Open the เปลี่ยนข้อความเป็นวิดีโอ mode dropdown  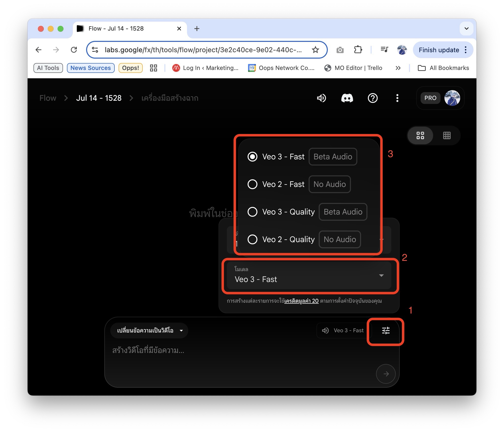[149, 331]
